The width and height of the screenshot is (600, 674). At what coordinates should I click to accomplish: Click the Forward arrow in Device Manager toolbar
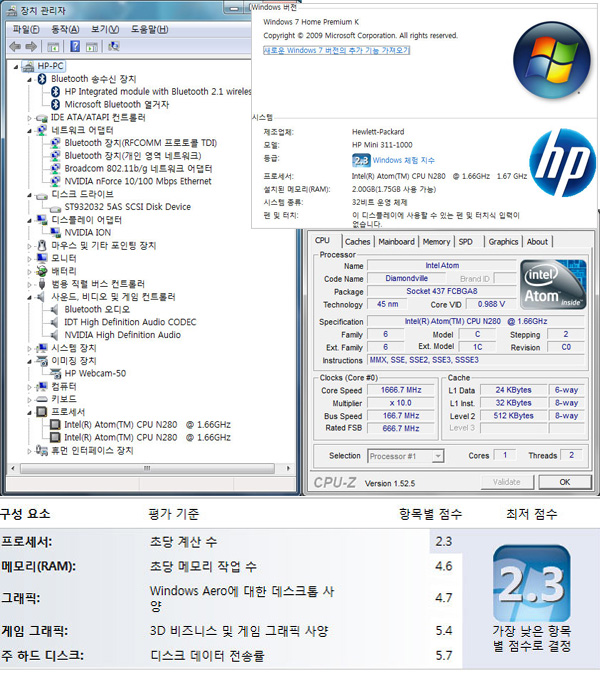click(31, 46)
